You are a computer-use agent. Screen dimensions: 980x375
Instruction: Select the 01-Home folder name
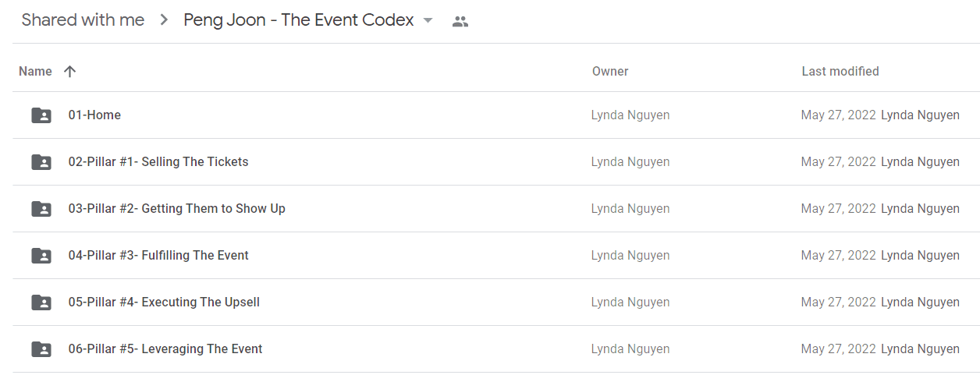tap(94, 115)
